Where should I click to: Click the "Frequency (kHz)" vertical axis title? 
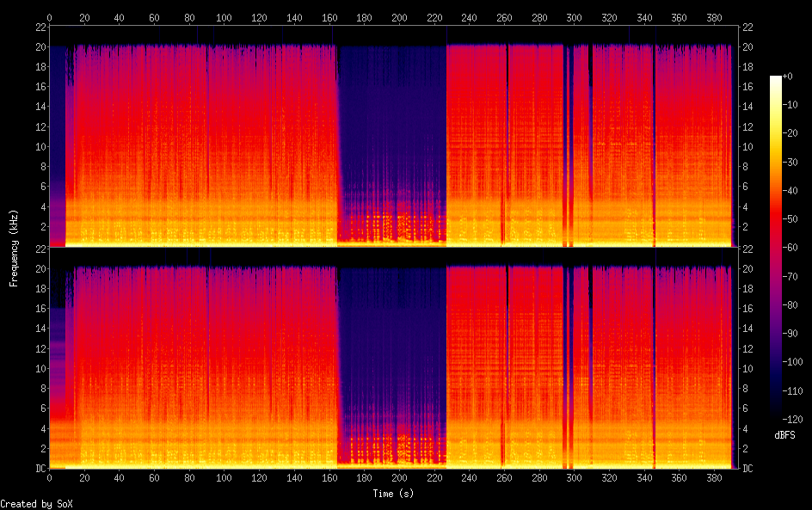[14, 248]
